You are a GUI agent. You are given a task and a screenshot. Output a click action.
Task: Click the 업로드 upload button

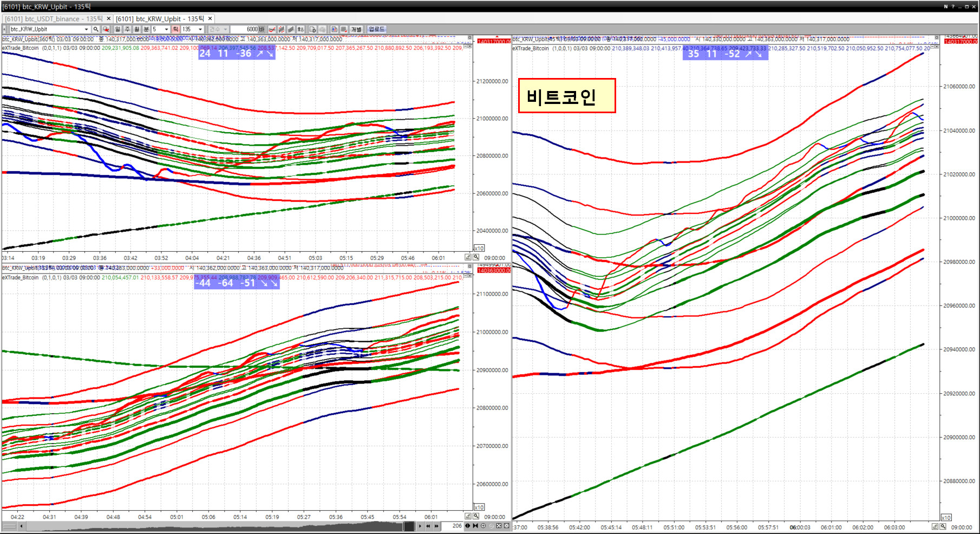point(376,29)
